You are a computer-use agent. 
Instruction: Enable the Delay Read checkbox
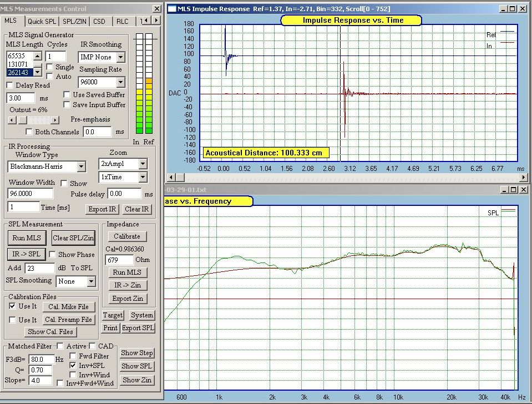click(10, 85)
